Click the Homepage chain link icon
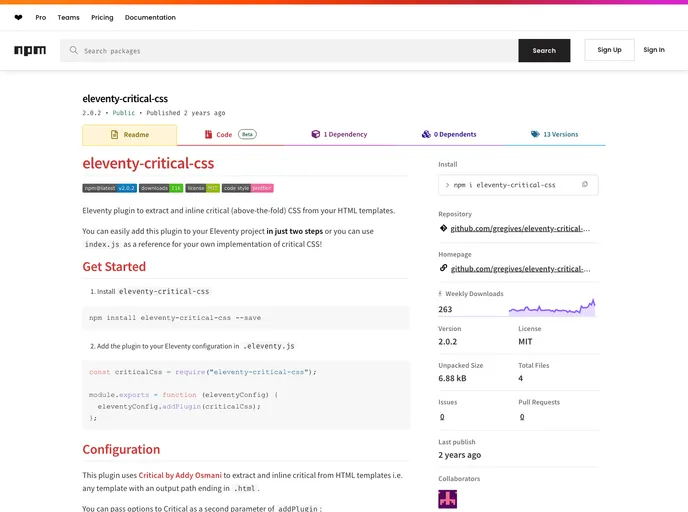Screen dimensions: 688x512 pos(443,268)
